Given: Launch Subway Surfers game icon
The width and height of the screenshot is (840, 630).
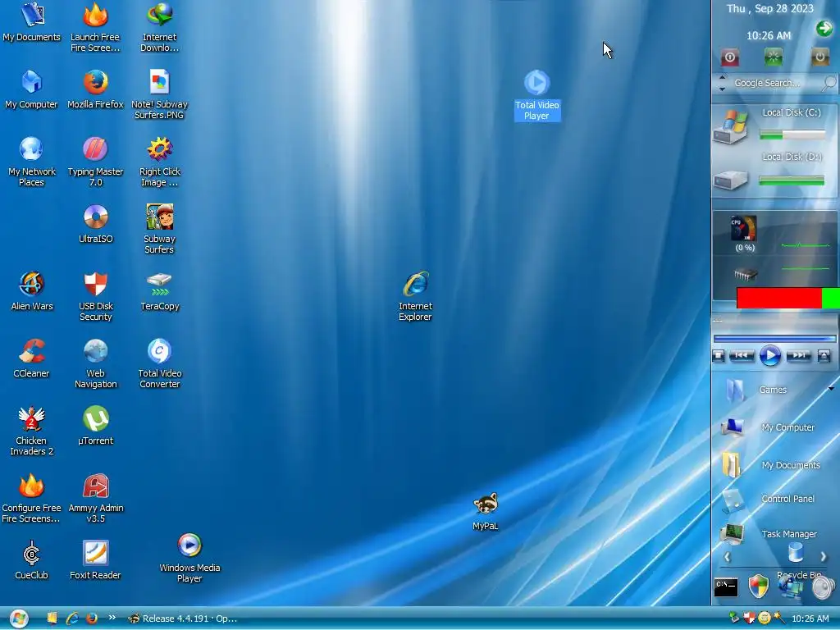Looking at the screenshot, I should (x=160, y=230).
